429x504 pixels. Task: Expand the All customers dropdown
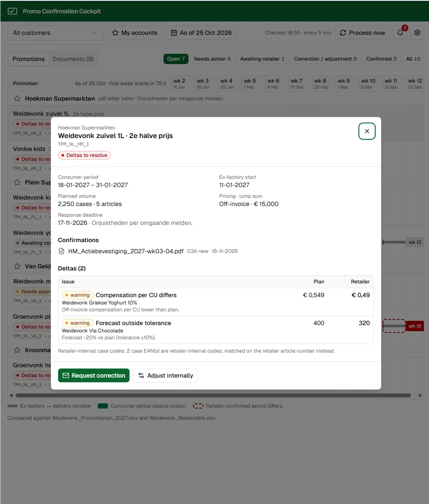coord(56,33)
